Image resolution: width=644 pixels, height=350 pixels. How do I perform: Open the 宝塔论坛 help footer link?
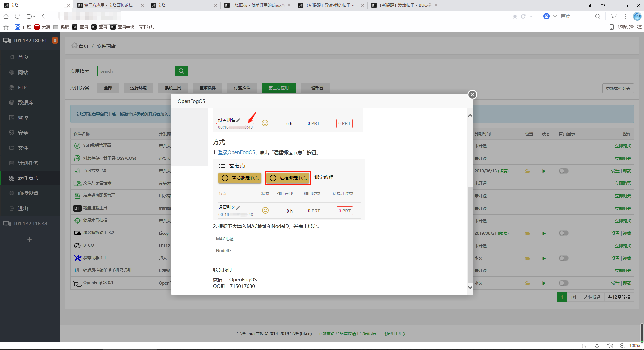pos(347,334)
